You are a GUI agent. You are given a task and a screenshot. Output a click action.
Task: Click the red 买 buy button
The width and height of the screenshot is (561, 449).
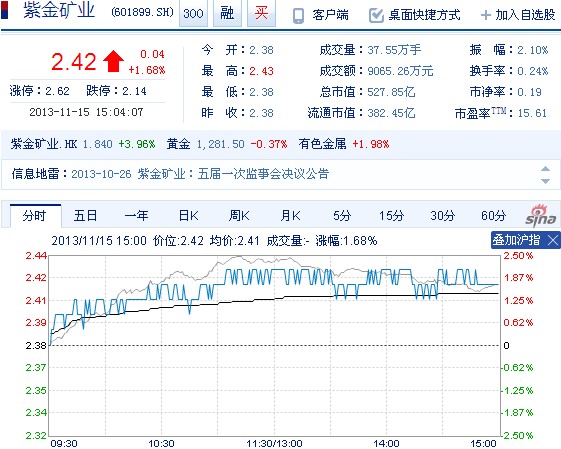tap(262, 14)
